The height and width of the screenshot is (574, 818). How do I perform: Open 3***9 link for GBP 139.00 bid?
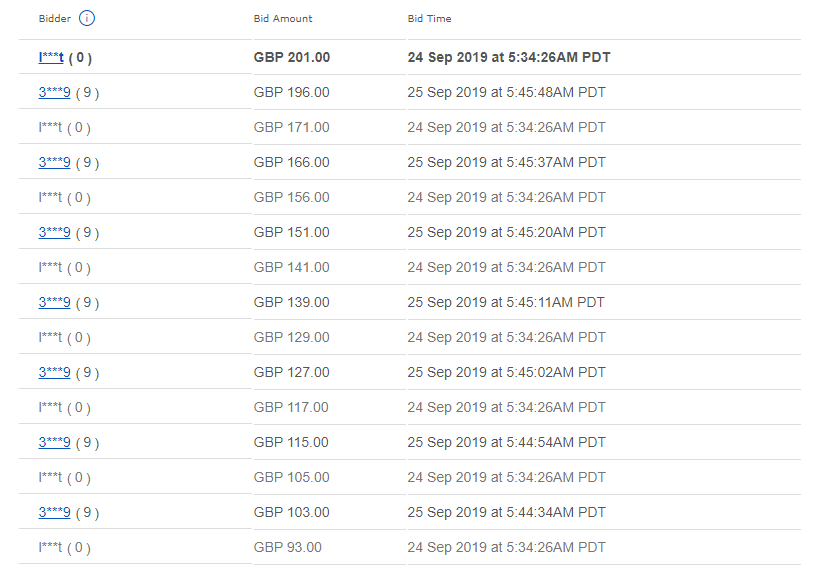[54, 302]
